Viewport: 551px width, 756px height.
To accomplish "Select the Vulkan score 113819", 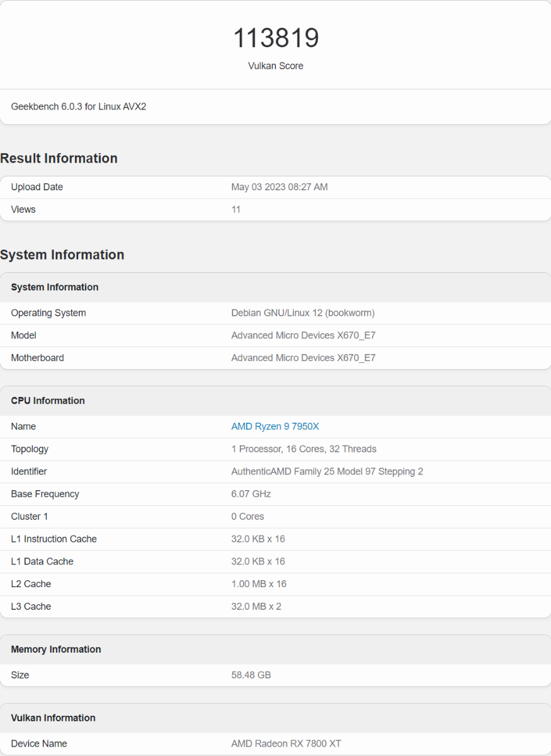I will tap(276, 38).
